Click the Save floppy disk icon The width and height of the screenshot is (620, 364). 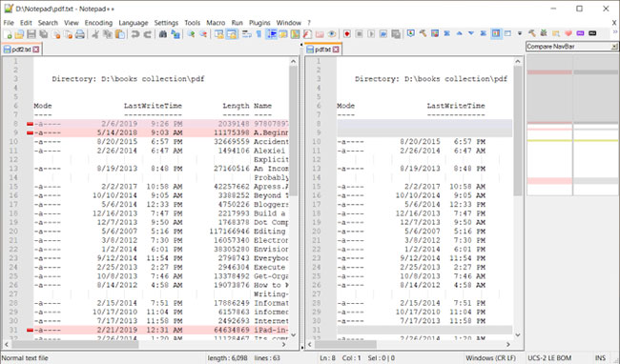tap(31, 34)
